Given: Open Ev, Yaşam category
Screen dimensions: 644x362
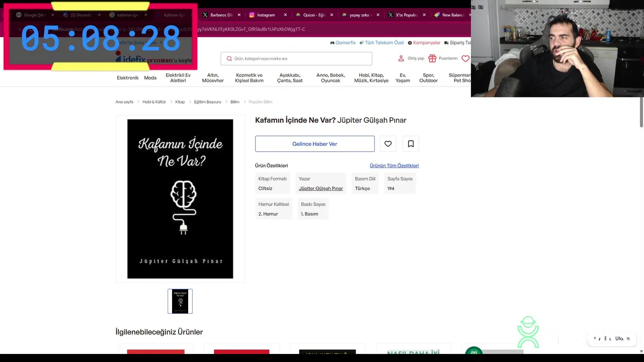Looking at the screenshot, I should pyautogui.click(x=403, y=78).
